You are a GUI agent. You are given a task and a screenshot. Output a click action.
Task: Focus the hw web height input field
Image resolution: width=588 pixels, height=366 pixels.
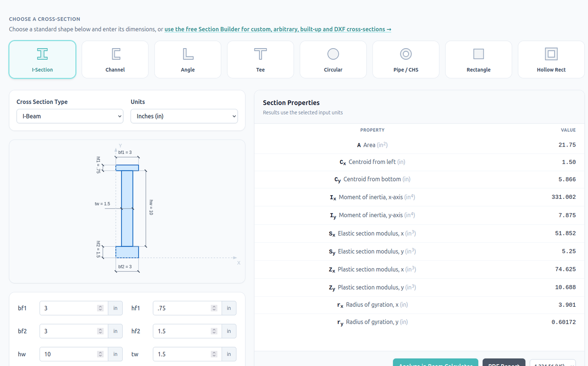point(74,354)
